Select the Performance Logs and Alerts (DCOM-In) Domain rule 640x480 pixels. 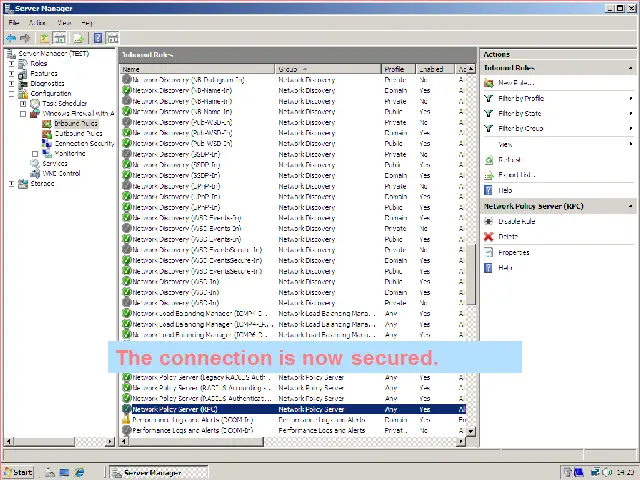click(293, 420)
